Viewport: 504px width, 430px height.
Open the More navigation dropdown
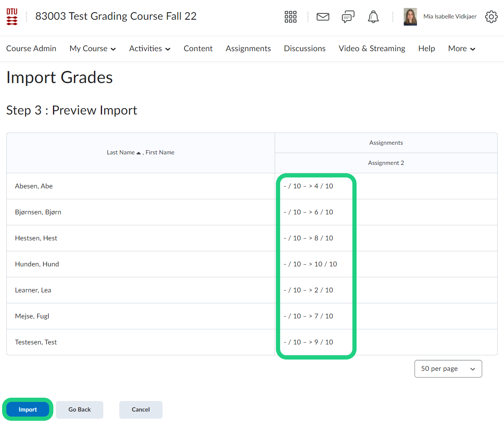click(461, 49)
